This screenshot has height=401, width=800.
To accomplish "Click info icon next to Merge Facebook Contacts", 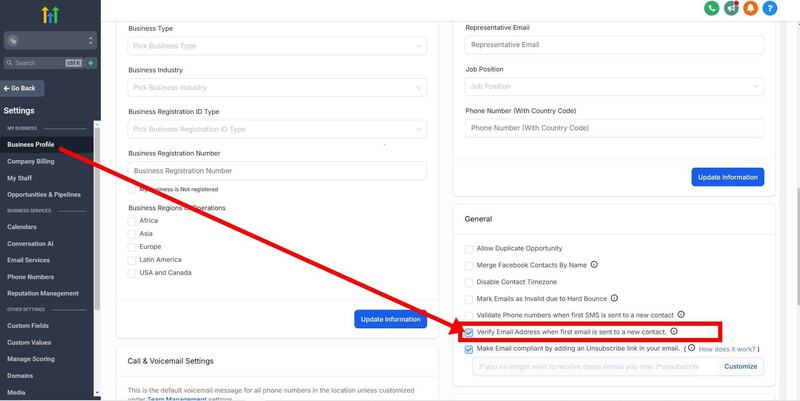I will point(594,265).
